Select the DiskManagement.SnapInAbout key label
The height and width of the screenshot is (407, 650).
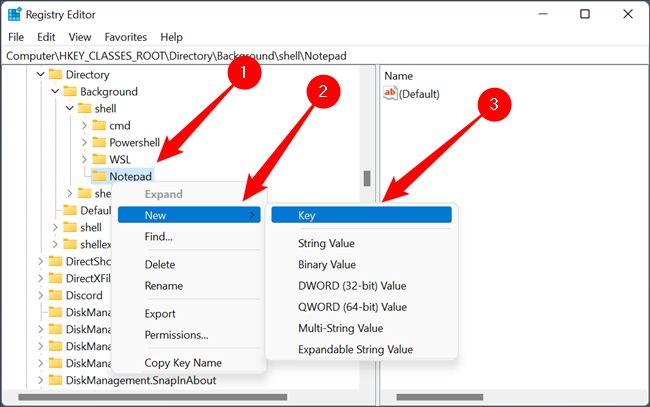point(141,380)
